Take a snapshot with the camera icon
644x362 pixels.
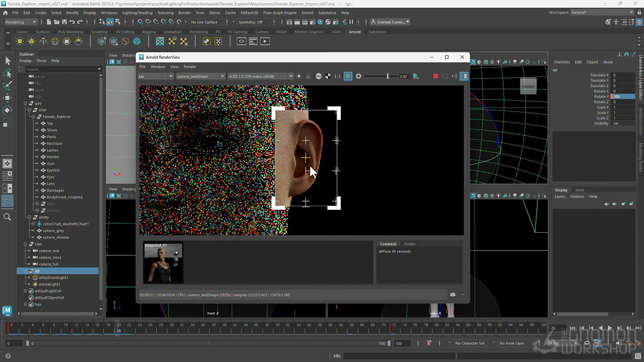tap(453, 295)
